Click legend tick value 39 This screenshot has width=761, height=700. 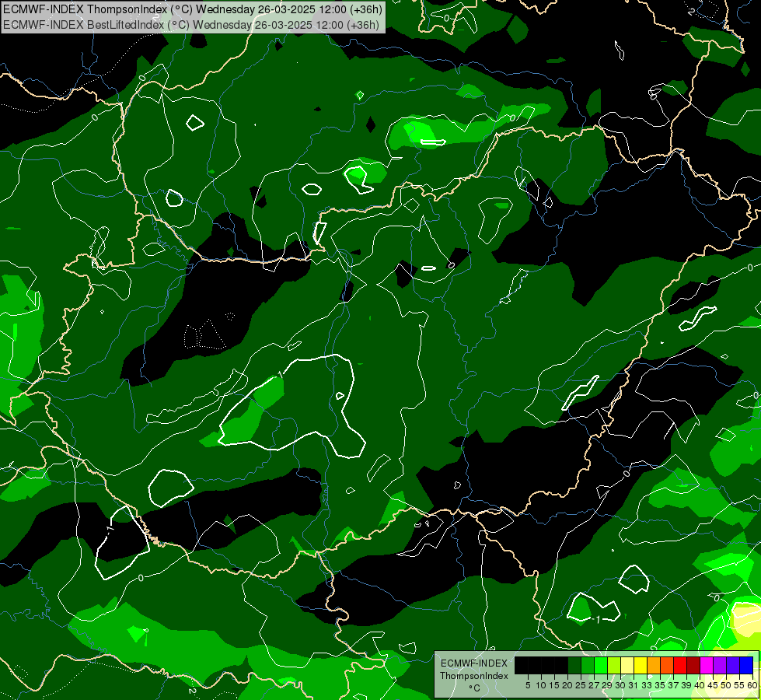(x=686, y=685)
